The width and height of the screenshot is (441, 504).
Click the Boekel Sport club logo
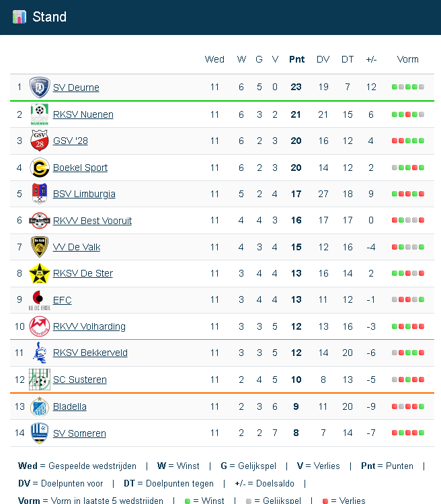tap(40, 168)
